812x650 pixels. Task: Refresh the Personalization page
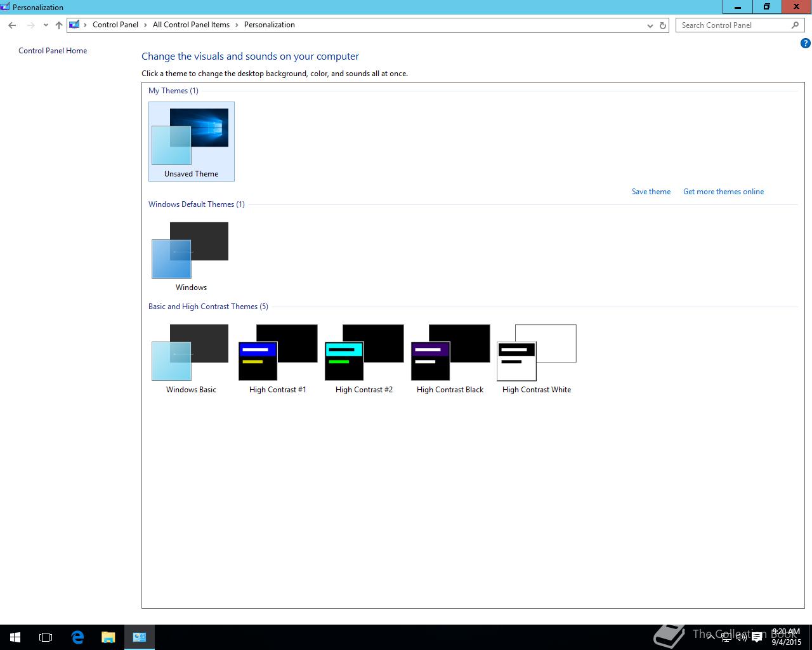point(663,25)
